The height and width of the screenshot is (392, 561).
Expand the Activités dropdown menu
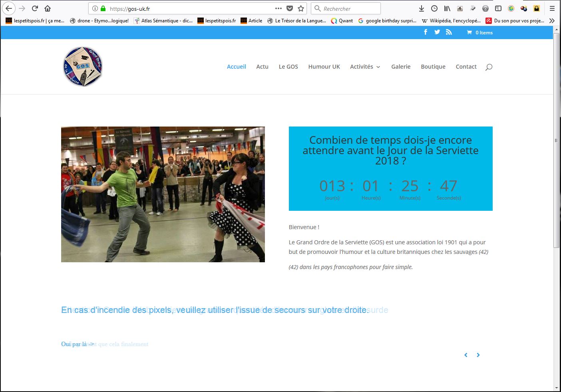click(x=365, y=67)
